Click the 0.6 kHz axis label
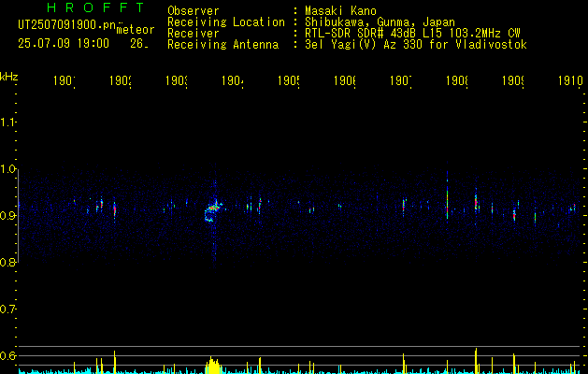 pyautogui.click(x=7, y=355)
